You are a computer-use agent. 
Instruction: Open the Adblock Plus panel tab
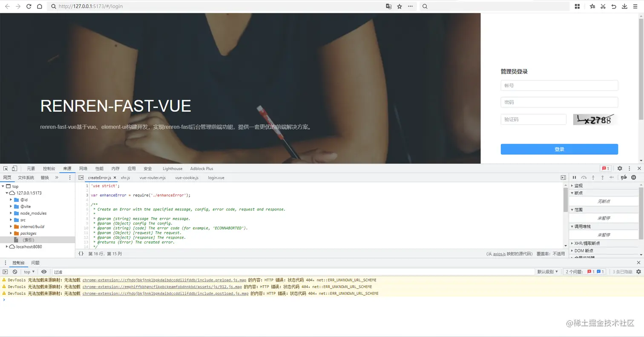coord(202,169)
